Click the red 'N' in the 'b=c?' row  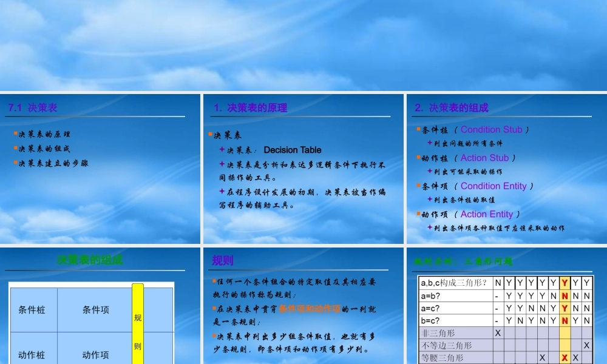[565, 321]
